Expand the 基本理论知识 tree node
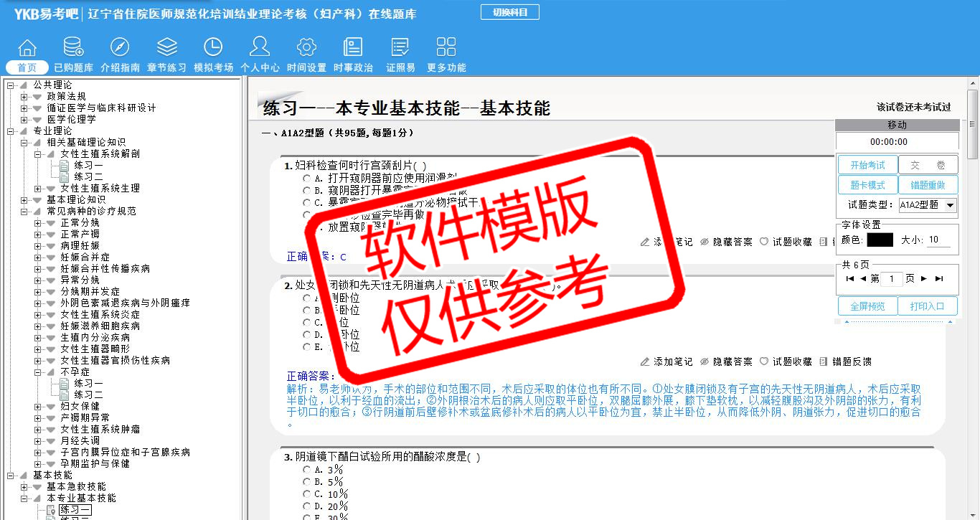Screen dimensions: 980x520 [x=24, y=200]
